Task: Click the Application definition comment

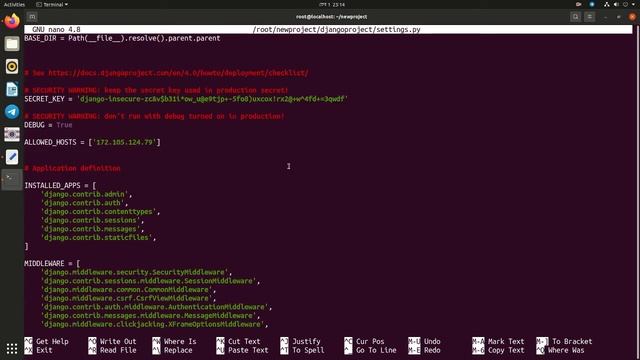Action: (72, 168)
